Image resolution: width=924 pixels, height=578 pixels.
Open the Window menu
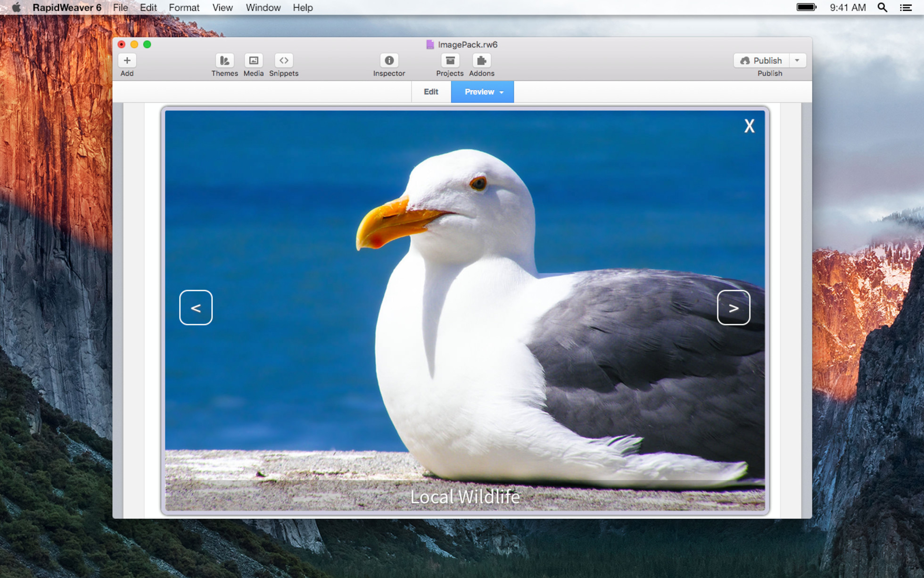coord(263,8)
